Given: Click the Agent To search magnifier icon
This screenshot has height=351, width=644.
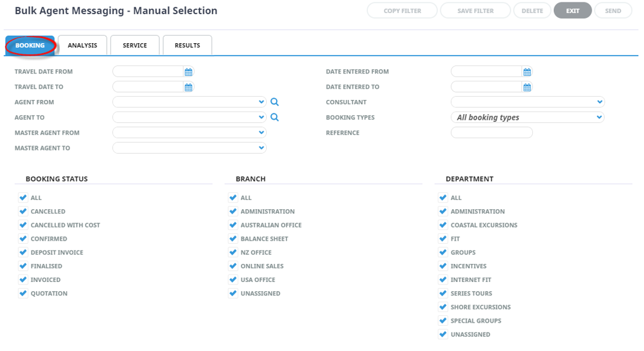Looking at the screenshot, I should point(275,117).
